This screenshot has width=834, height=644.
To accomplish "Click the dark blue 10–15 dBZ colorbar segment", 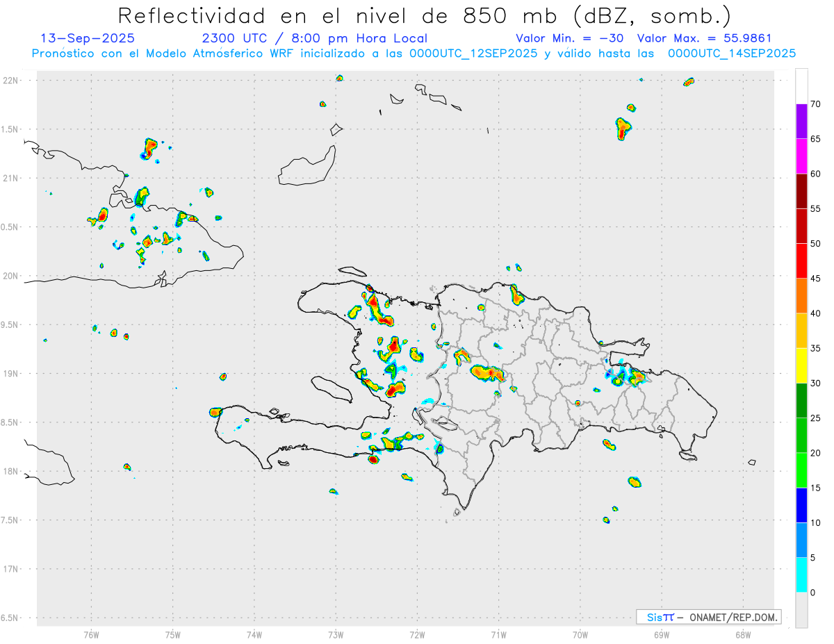I will tap(801, 505).
